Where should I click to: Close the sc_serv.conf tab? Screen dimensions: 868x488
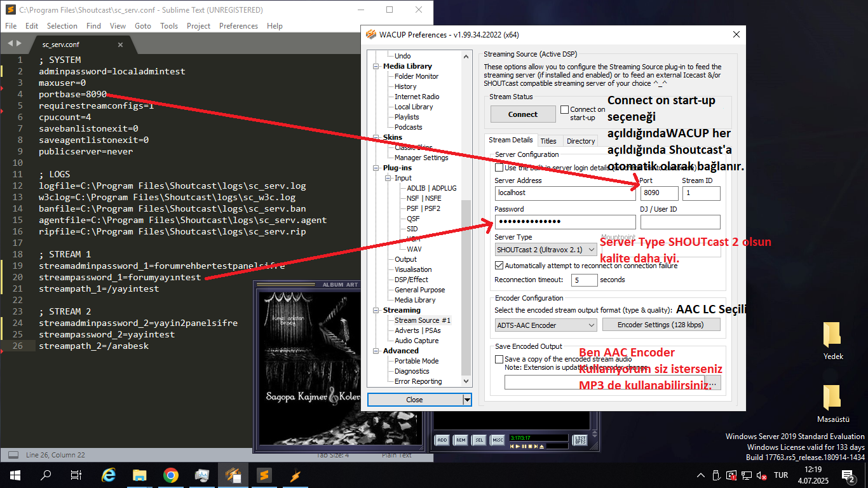tap(121, 44)
